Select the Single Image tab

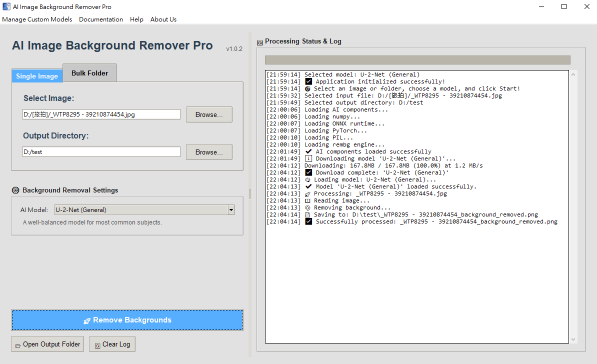[36, 76]
